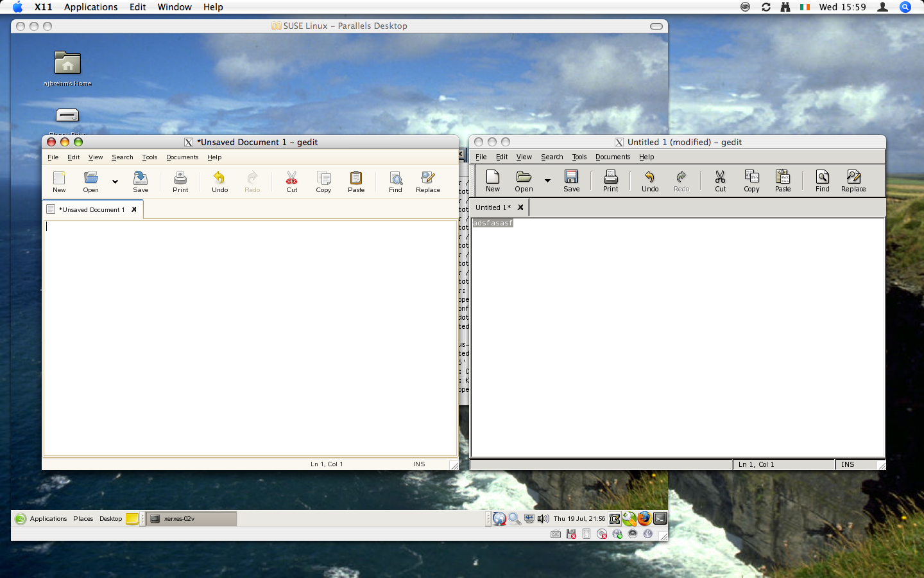Open macOS Window menu
Viewport: 924px width, 578px height.
tap(175, 7)
